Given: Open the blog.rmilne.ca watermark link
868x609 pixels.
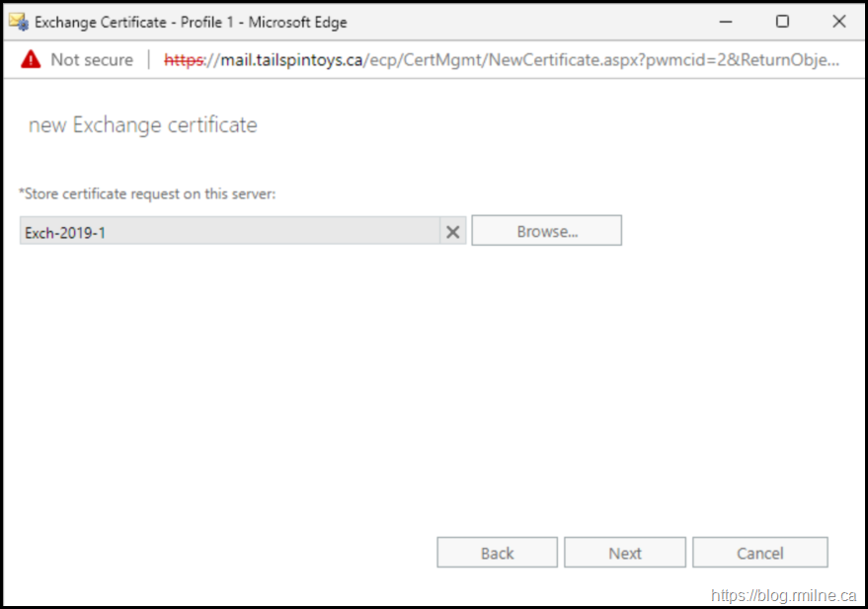Looking at the screenshot, I should click(785, 595).
